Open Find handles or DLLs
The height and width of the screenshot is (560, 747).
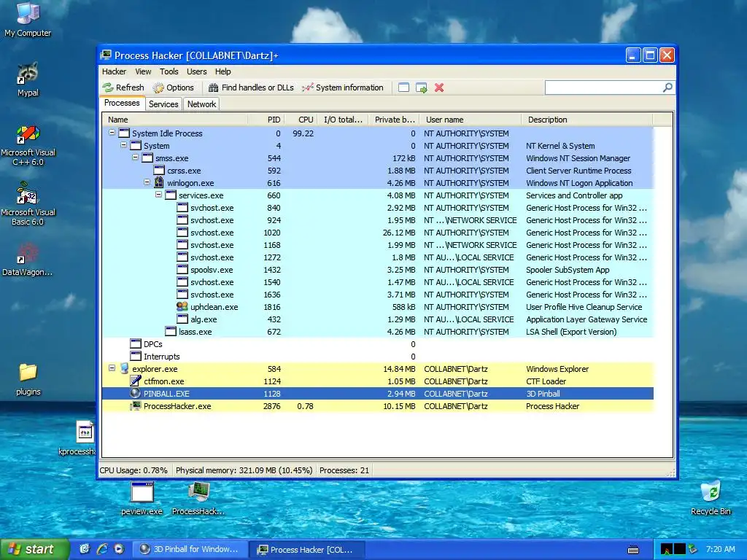tap(251, 87)
